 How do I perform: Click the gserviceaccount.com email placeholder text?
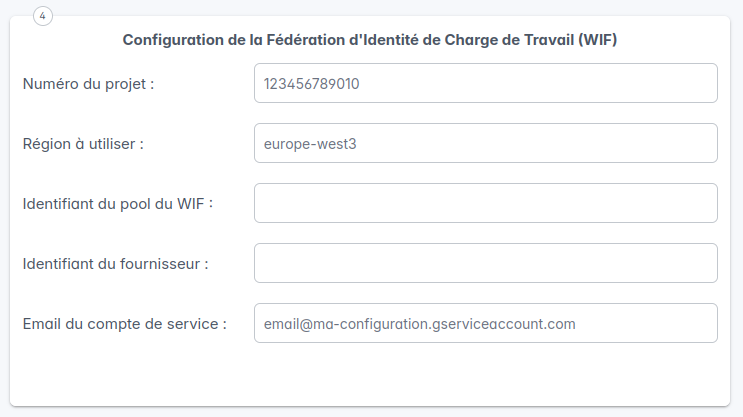(420, 324)
